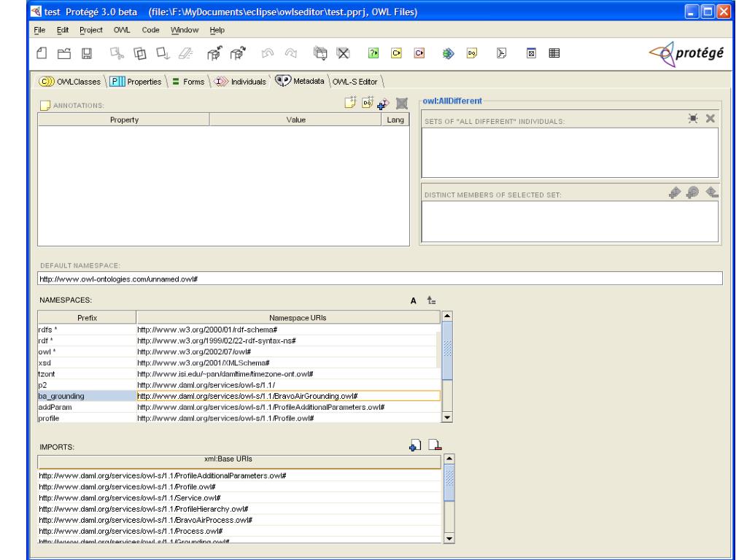Open the File menu
747x560 pixels.
[39, 30]
